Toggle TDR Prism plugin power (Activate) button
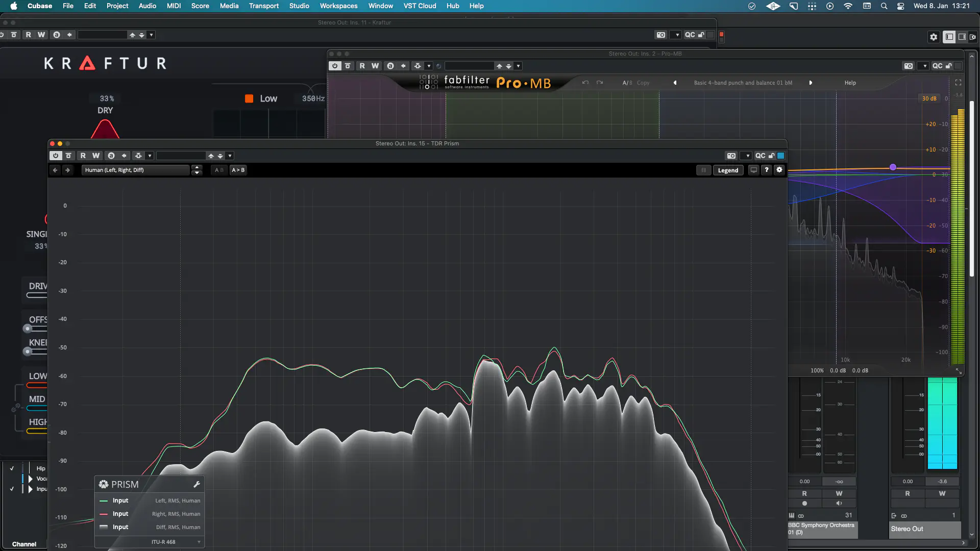The height and width of the screenshot is (551, 980). coord(56,156)
